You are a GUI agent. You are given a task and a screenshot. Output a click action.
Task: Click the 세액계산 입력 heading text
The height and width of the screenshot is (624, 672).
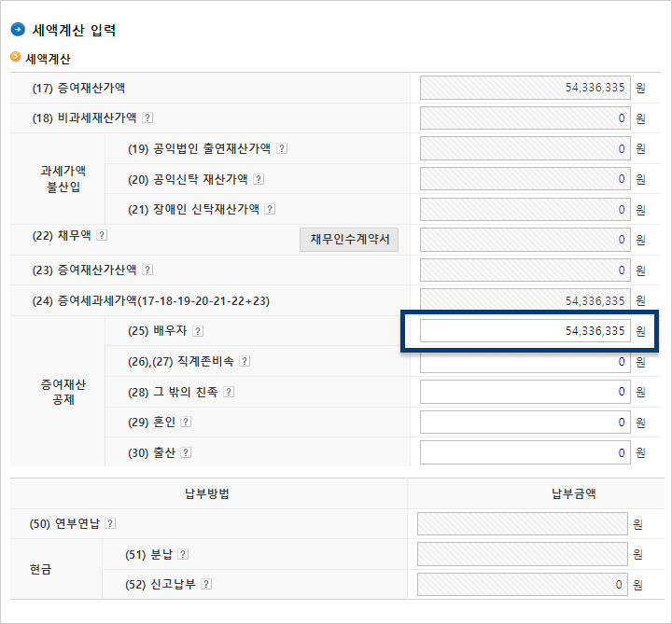(74, 30)
